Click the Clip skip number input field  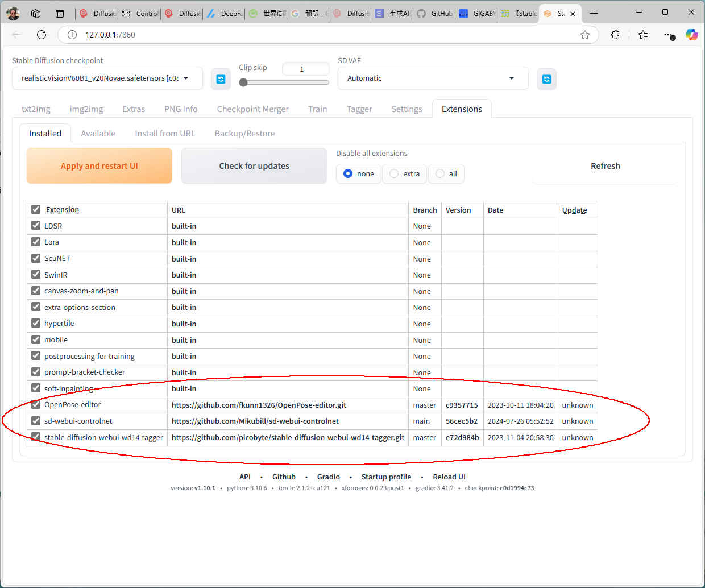click(305, 69)
